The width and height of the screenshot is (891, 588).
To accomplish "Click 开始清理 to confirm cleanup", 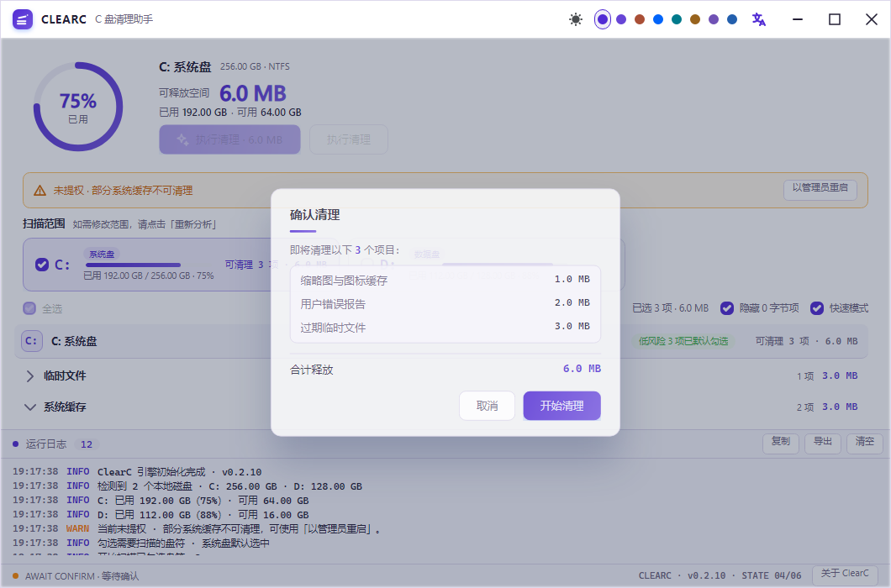I will [561, 406].
